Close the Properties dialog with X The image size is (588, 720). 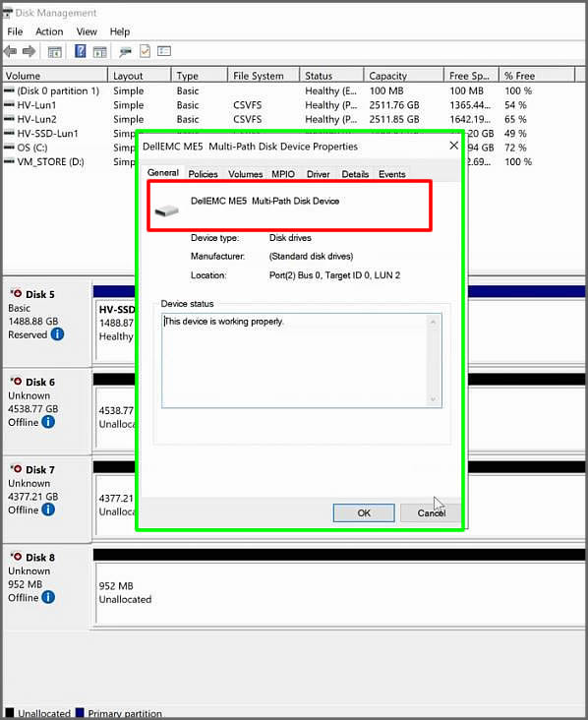pyautogui.click(x=453, y=146)
